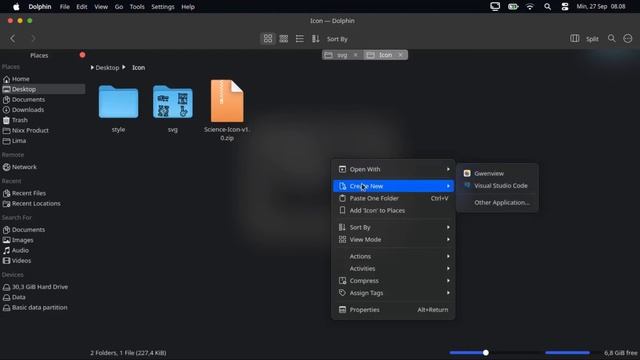Switch to Icons view mode
640x360 pixels.
tap(268, 39)
